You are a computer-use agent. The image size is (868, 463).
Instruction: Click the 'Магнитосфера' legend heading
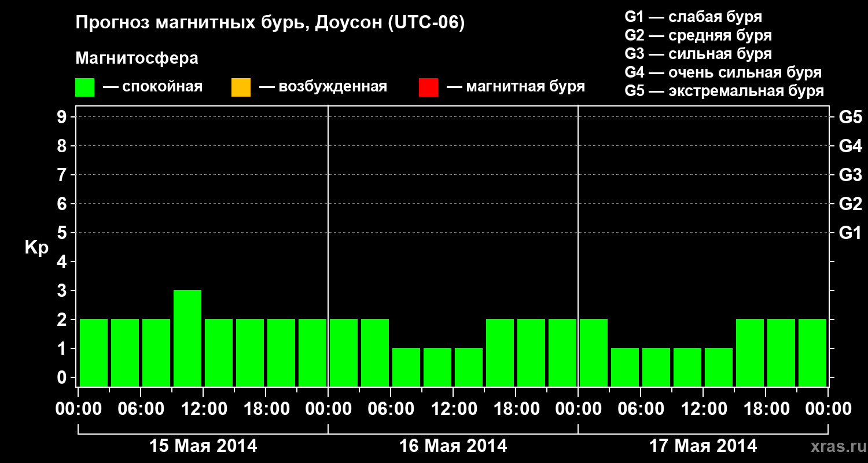pos(137,58)
